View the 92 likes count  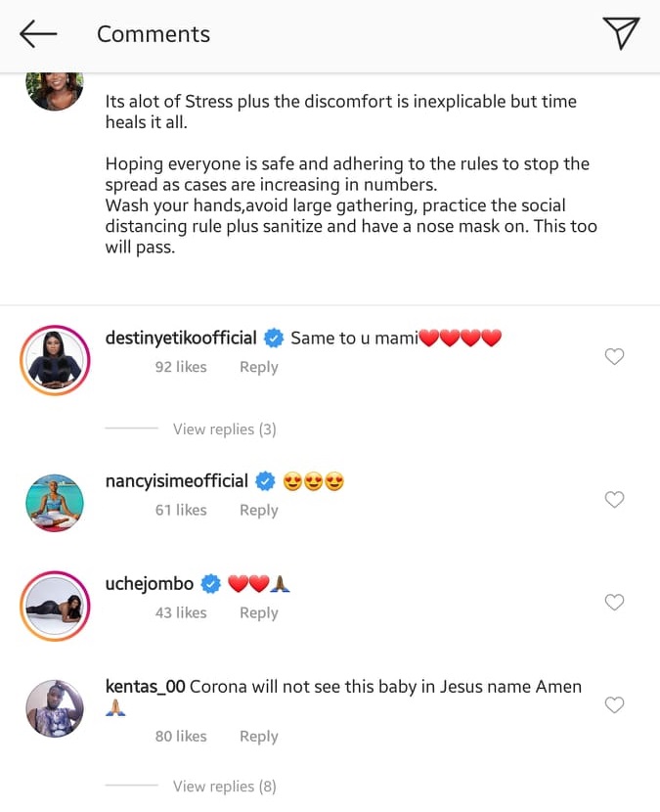coord(181,367)
